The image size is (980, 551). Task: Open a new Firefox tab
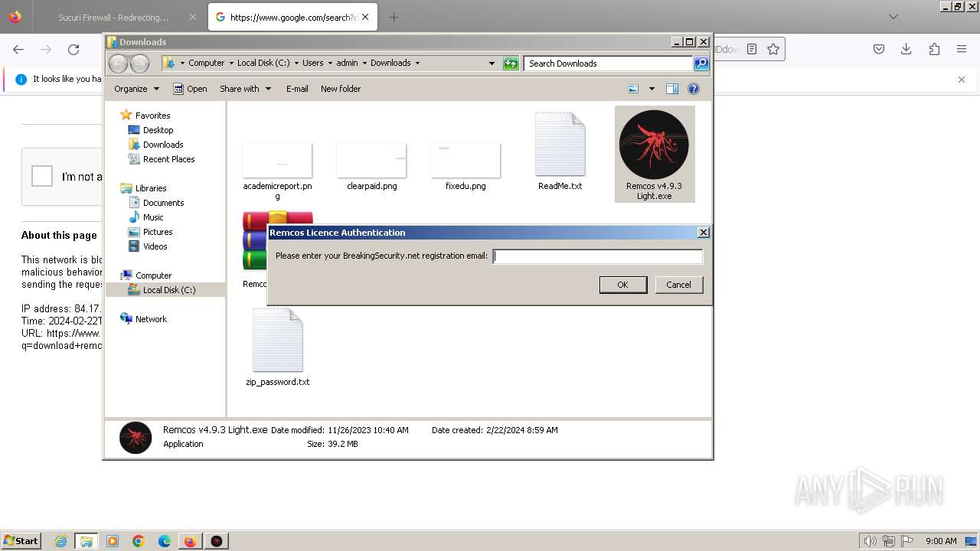click(x=394, y=17)
